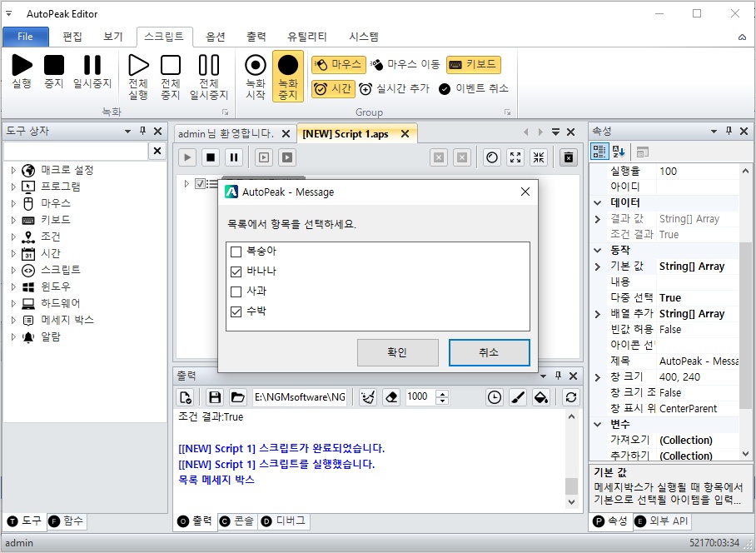Image resolution: width=756 pixels, height=553 pixels.
Task: Toggle 실시간 추가 option
Action: click(x=394, y=89)
